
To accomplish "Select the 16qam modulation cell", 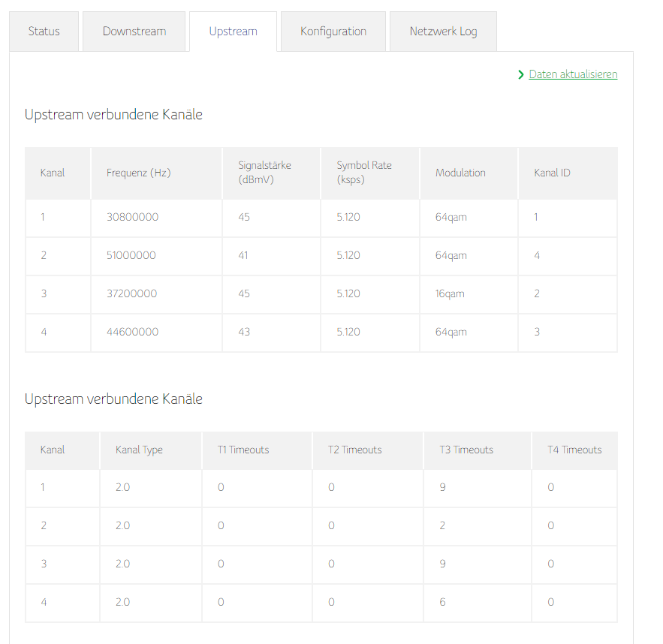I will [x=450, y=293].
